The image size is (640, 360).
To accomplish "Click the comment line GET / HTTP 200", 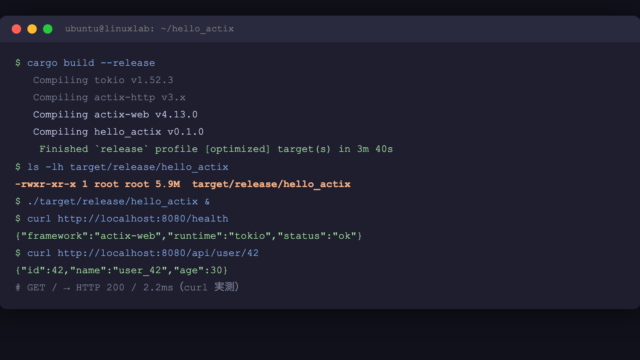I will pos(127,287).
